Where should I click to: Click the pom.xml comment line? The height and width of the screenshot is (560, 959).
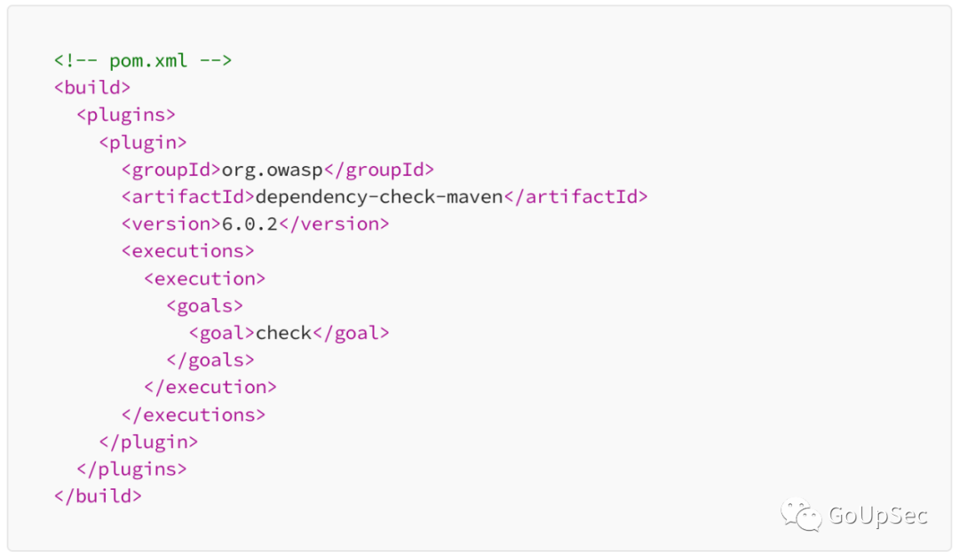143,60
